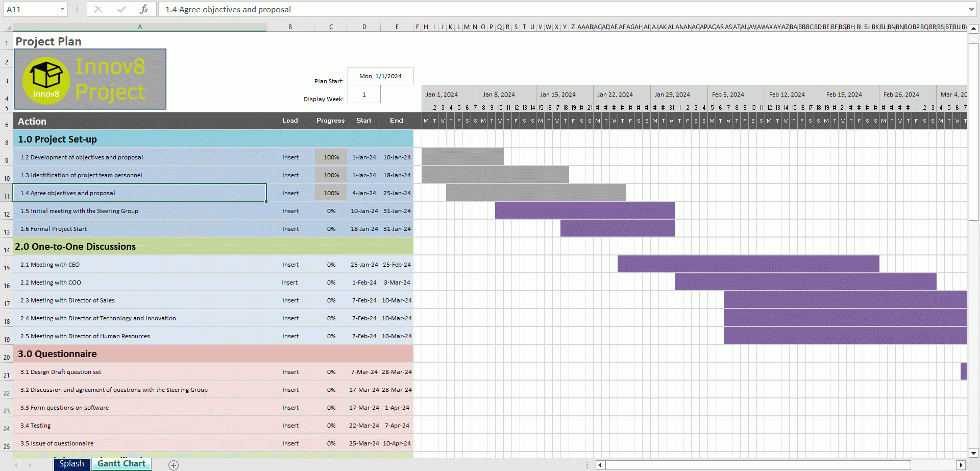Select the Gantt Chart sheet tab

121,464
